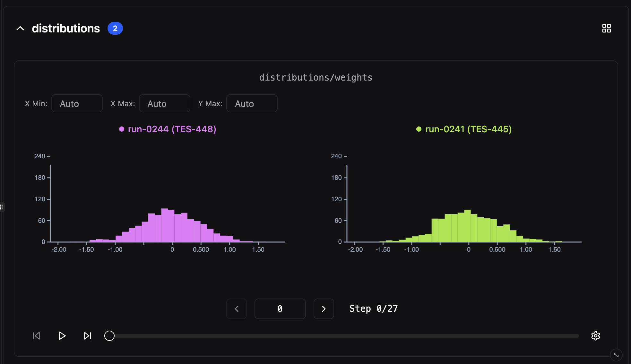Skip back to the first step

click(36, 336)
